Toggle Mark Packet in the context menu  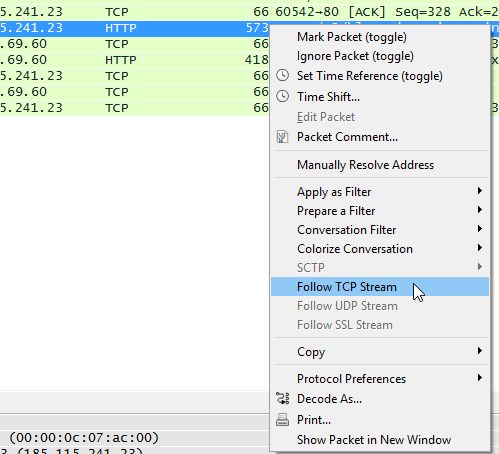[351, 37]
